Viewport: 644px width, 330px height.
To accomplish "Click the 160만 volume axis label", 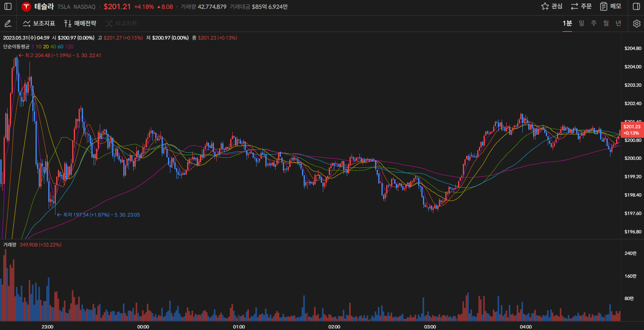I will coord(630,276).
